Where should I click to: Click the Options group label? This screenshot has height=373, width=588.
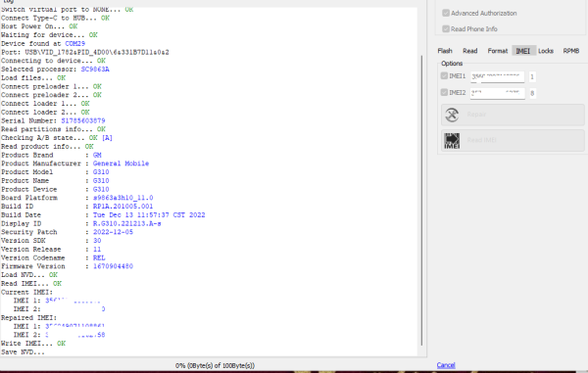452,64
